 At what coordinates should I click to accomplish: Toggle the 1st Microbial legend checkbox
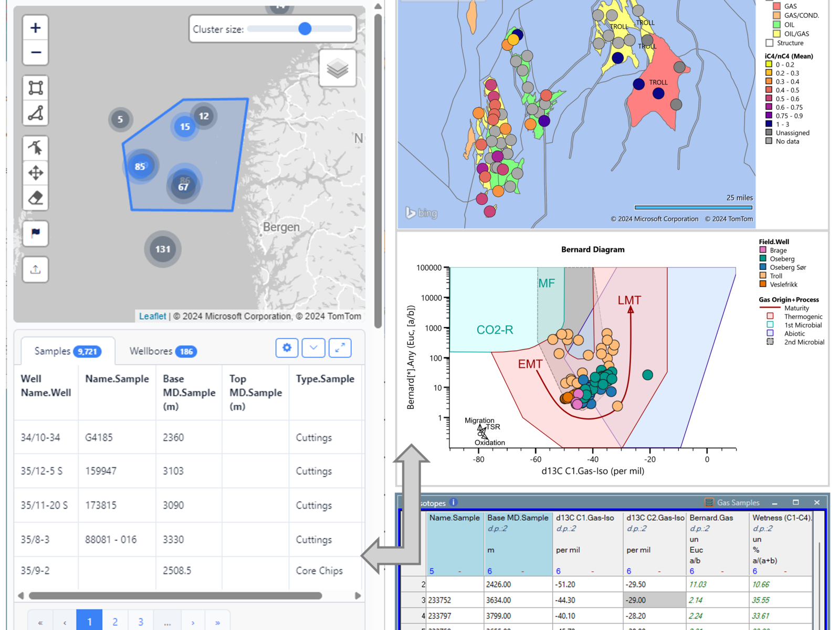tap(770, 325)
